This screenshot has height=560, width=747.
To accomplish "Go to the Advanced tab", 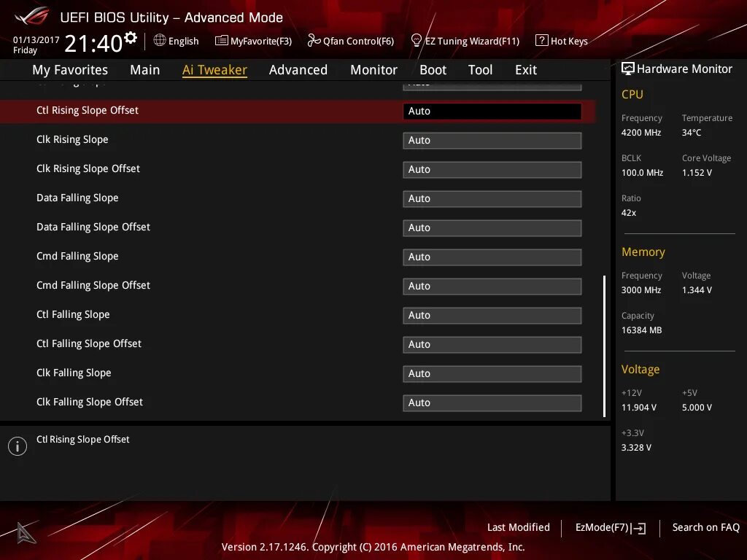I will coord(298,70).
